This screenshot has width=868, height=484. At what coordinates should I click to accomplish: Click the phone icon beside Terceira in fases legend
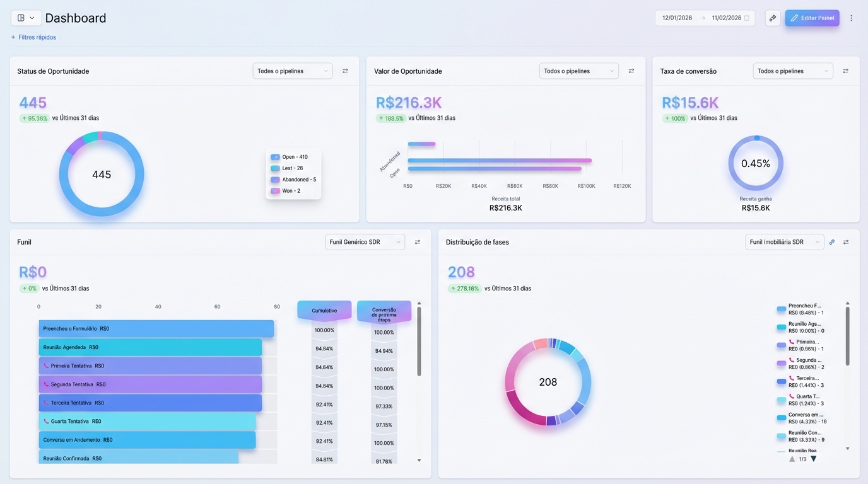(792, 378)
